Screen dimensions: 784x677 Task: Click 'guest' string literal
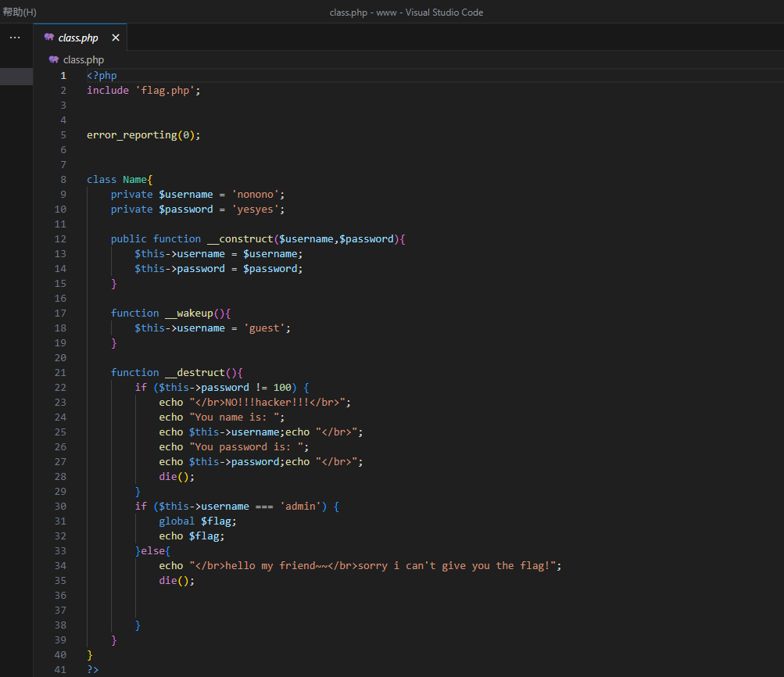264,328
